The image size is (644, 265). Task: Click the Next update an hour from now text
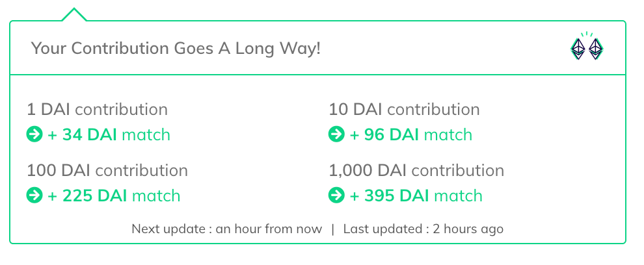coord(227,229)
